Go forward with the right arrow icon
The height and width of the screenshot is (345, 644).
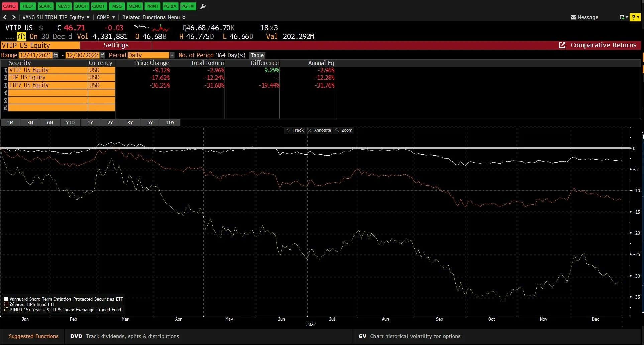(x=14, y=17)
